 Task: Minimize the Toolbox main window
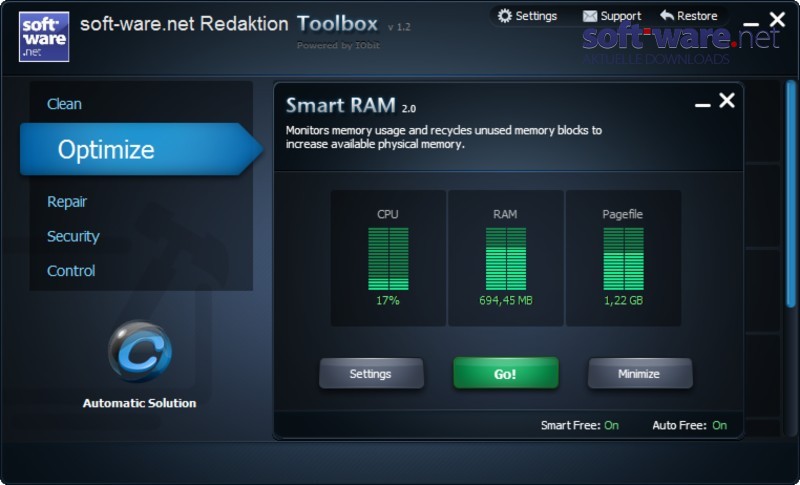tap(751, 24)
